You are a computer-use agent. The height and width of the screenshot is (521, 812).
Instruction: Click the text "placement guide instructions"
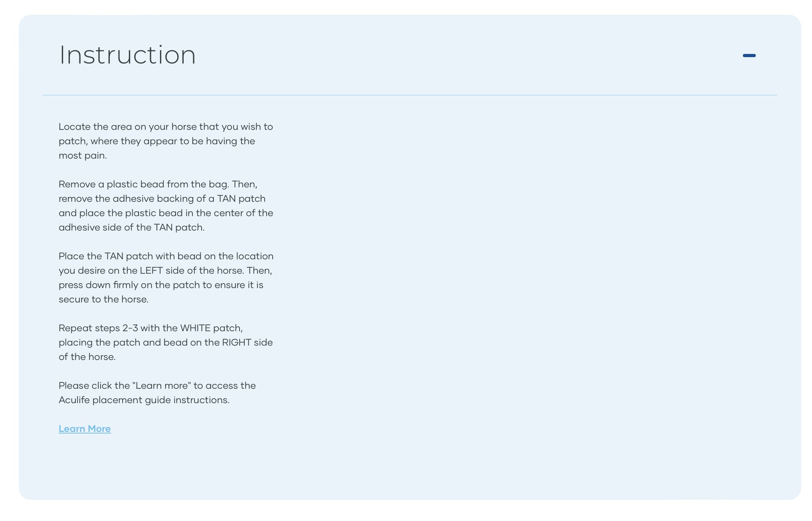[160, 400]
